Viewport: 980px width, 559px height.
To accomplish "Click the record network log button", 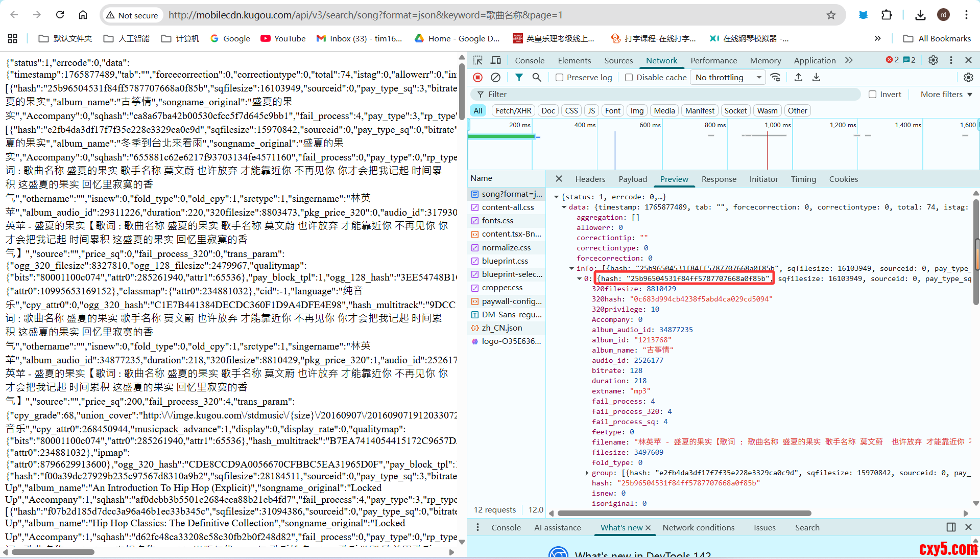I will click(477, 77).
